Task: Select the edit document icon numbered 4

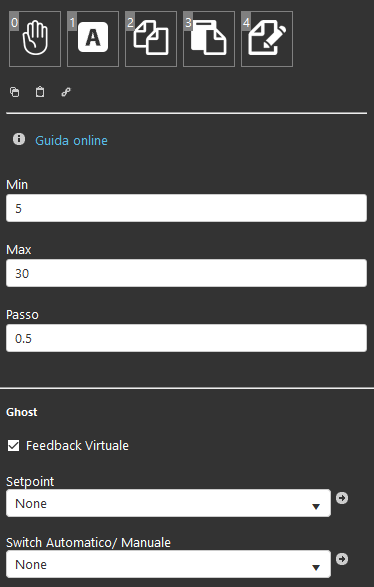Action: (267, 39)
